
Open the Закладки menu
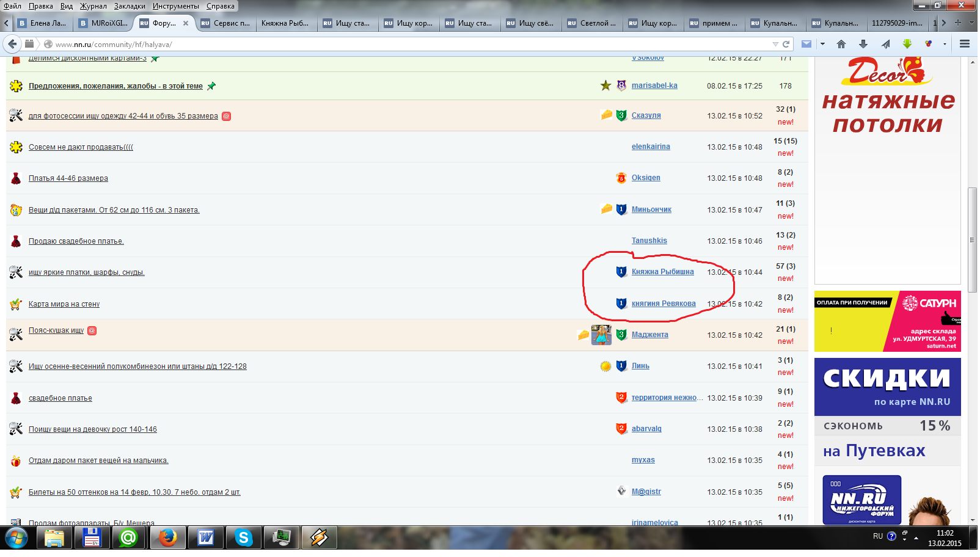(x=130, y=6)
